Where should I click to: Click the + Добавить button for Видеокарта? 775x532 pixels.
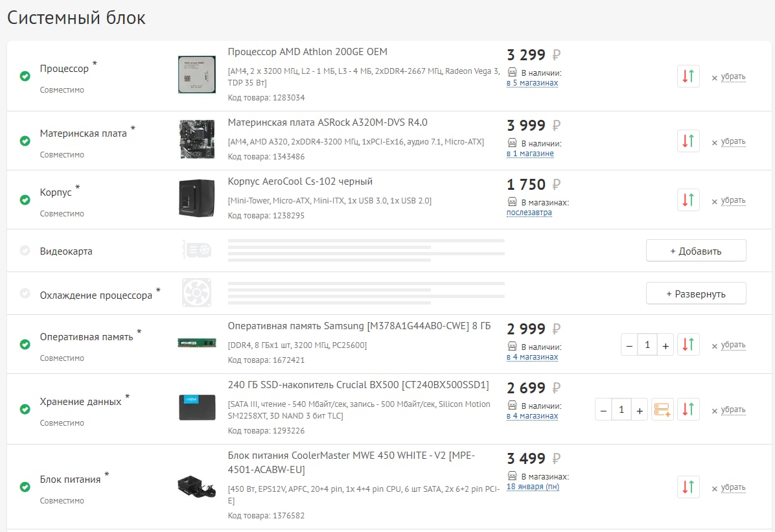696,251
